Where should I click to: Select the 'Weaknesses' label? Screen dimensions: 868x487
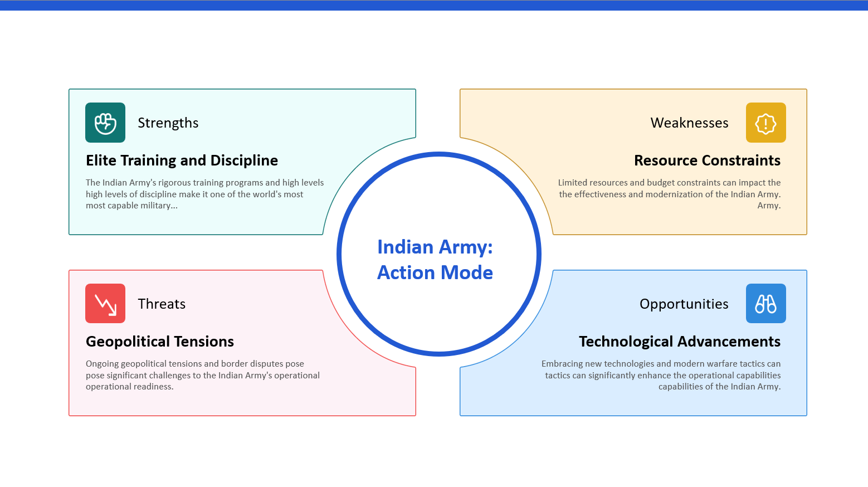[x=690, y=123]
